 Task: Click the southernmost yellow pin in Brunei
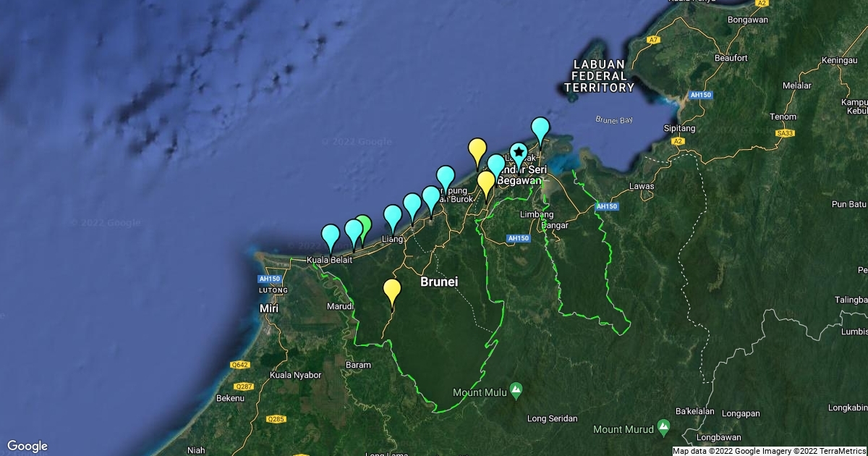pos(392,290)
